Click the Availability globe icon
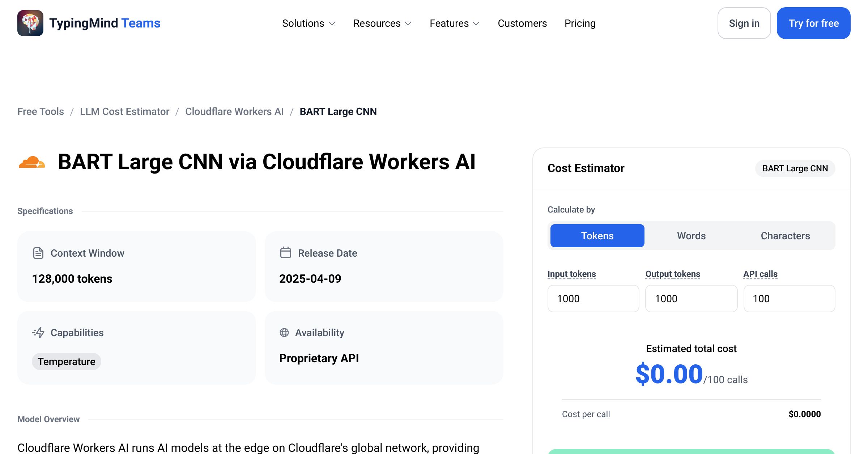The image size is (868, 454). [284, 333]
